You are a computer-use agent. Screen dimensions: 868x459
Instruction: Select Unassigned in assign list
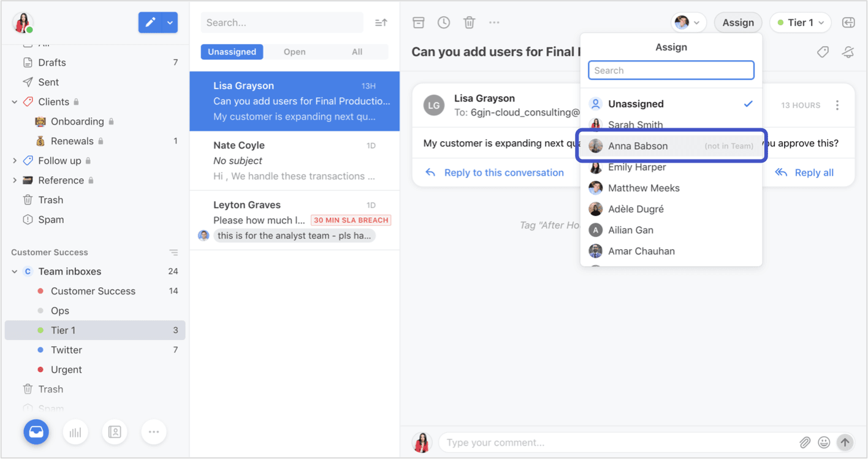(x=671, y=104)
